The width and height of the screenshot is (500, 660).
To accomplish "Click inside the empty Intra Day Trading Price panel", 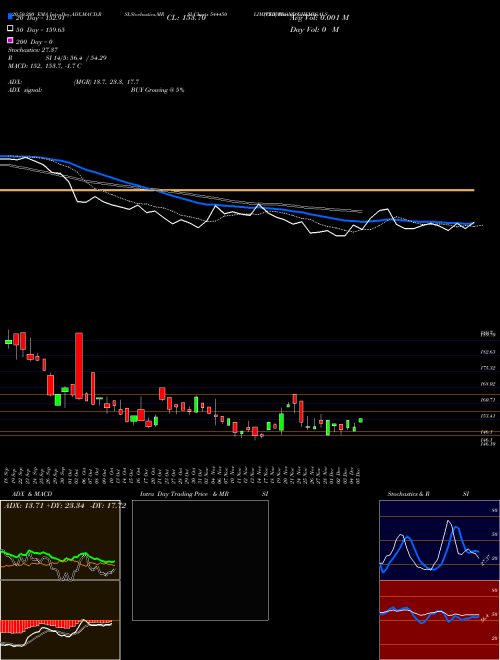I will (200, 560).
